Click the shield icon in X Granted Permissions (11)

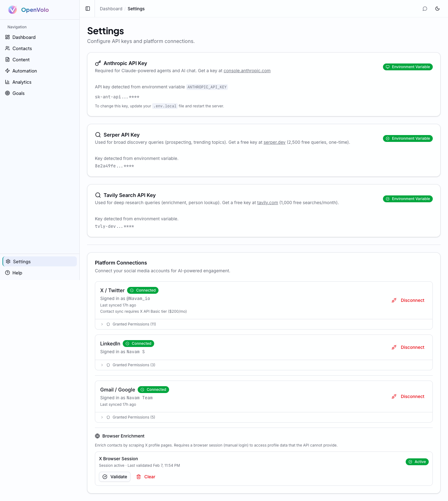pyautogui.click(x=108, y=324)
